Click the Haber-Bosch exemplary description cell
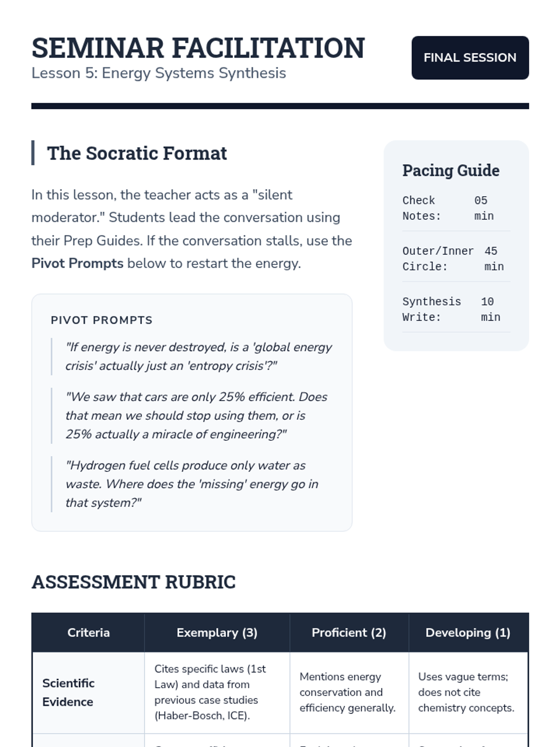The width and height of the screenshot is (560, 747). pyautogui.click(x=210, y=692)
